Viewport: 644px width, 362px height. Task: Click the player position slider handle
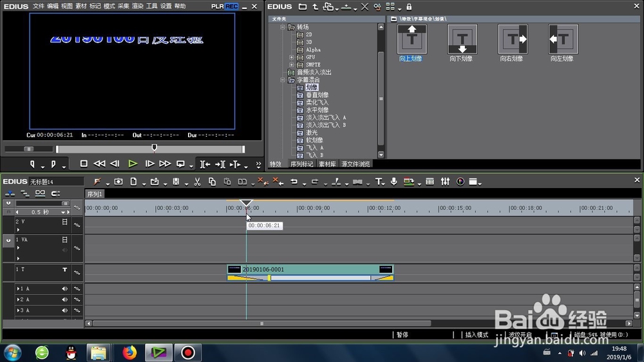click(x=155, y=148)
